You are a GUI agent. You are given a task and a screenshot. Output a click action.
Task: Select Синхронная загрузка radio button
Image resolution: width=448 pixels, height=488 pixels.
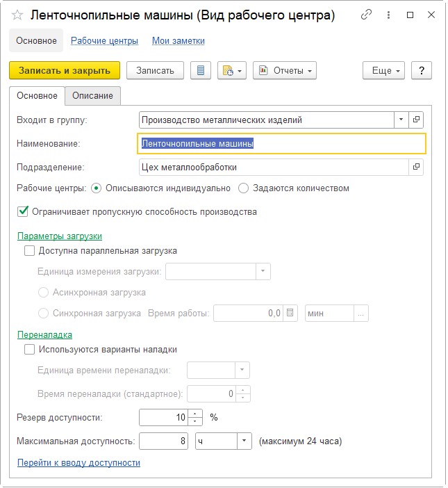pyautogui.click(x=43, y=313)
